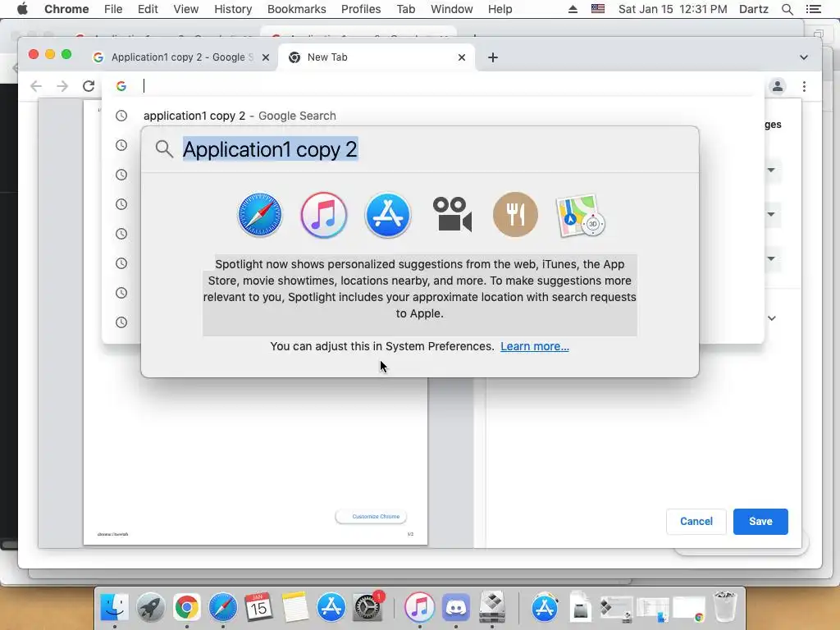Click Chrome's forward navigation arrow
Viewport: 840px width, 630px height.
point(62,86)
